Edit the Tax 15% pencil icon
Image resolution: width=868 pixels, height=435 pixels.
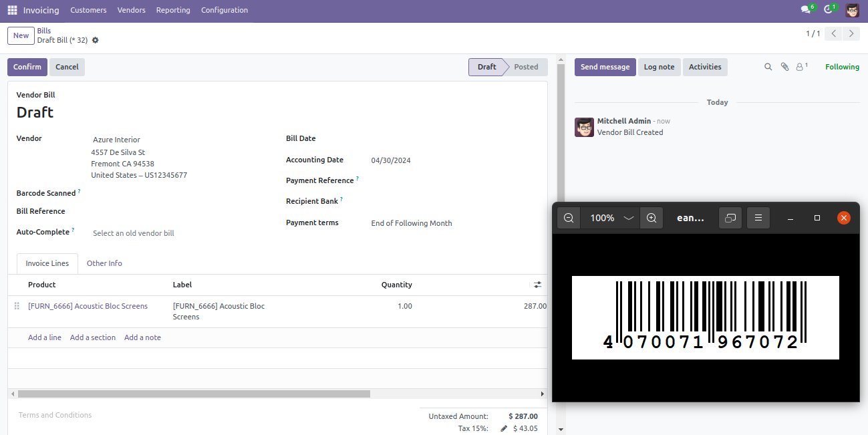coord(504,428)
